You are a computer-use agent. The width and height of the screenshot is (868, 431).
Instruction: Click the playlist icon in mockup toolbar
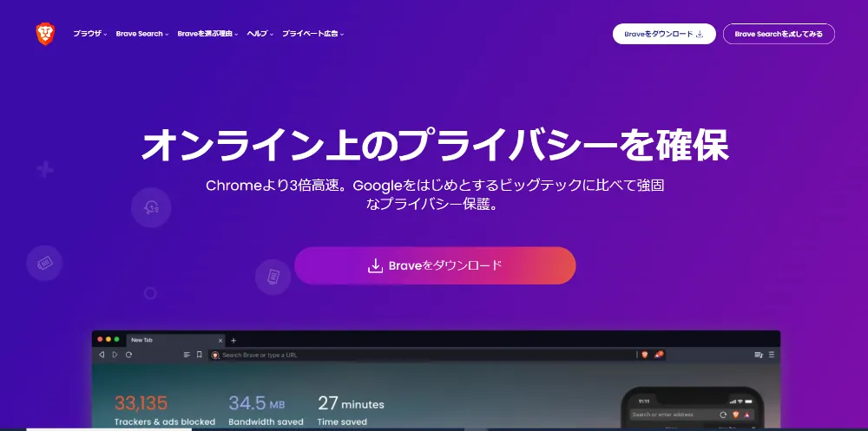click(759, 355)
